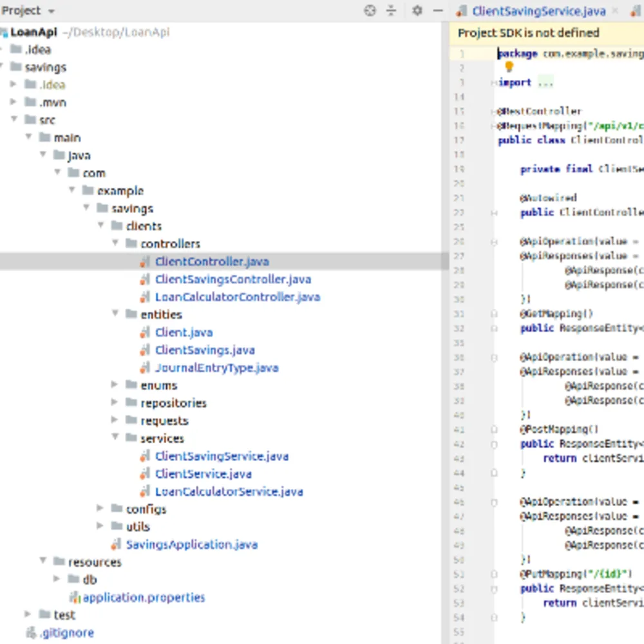Click the 'public class' declaration line
This screenshot has width=644, height=644.
click(571, 140)
